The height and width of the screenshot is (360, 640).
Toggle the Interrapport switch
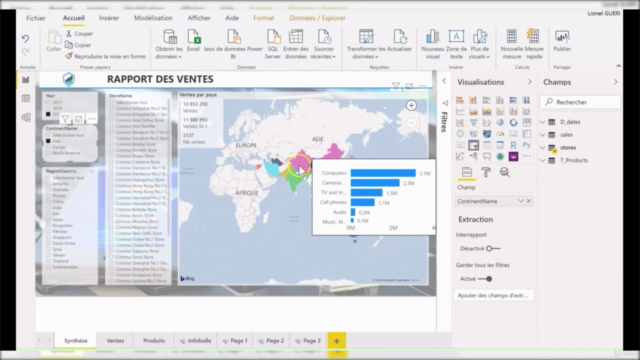492,249
